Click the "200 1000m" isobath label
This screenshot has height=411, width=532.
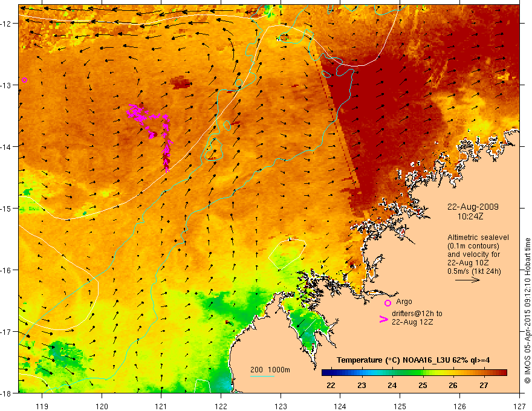click(x=270, y=370)
